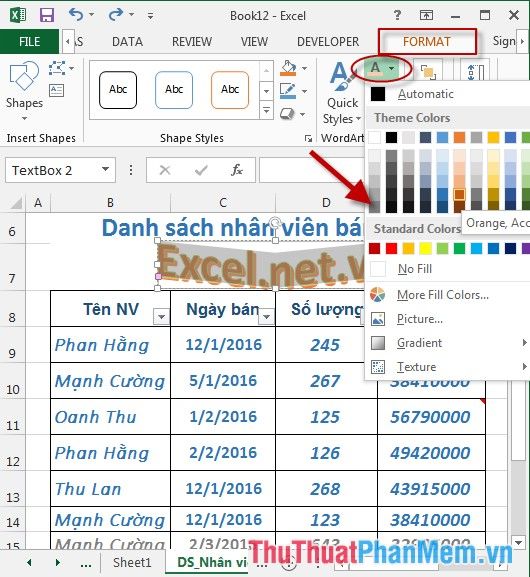Click the Shape Outline pencil icon
The width and height of the screenshot is (530, 577).
point(288,91)
